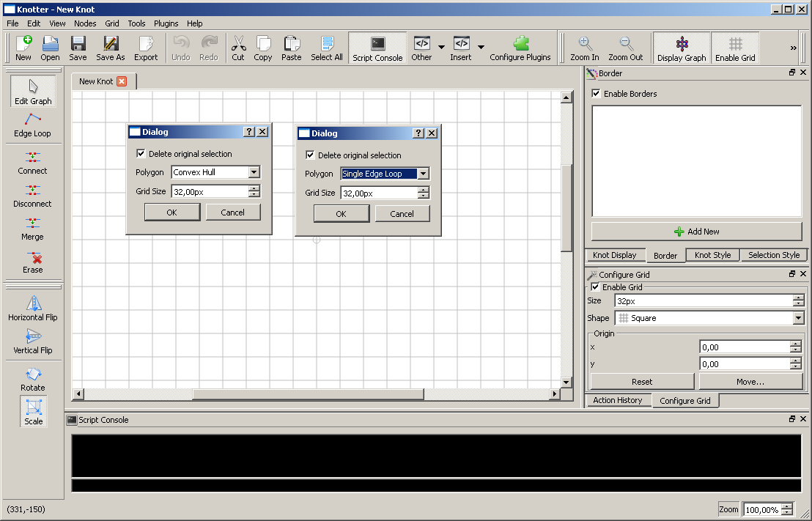Image resolution: width=812 pixels, height=521 pixels.
Task: Click the Add New border button
Action: tap(696, 232)
